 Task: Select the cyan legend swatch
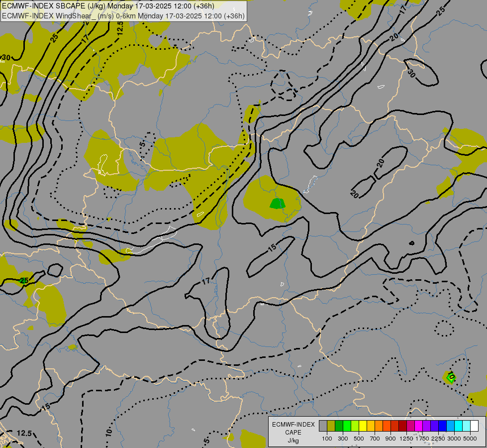click(459, 426)
